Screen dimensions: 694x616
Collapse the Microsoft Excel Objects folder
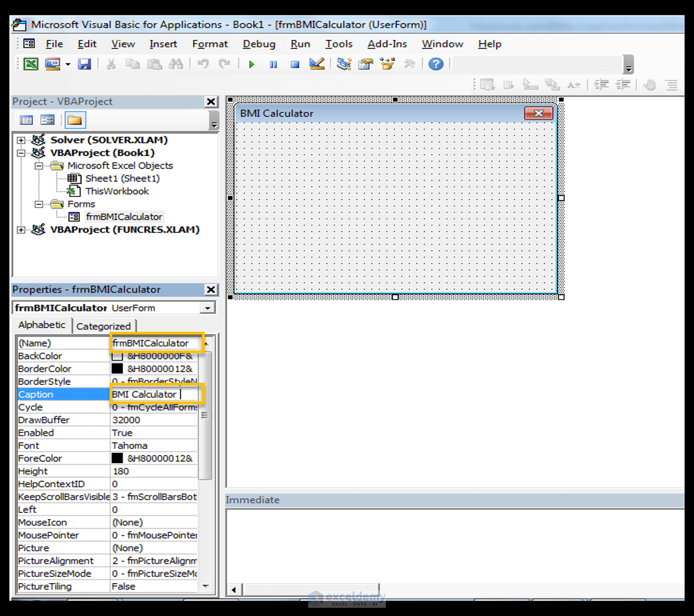click(39, 165)
